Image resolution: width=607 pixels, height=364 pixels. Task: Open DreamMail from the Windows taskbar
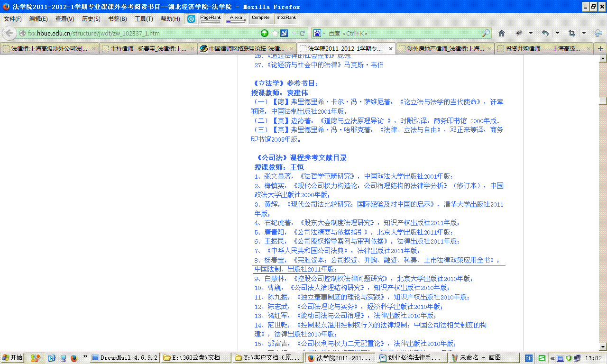click(124, 358)
